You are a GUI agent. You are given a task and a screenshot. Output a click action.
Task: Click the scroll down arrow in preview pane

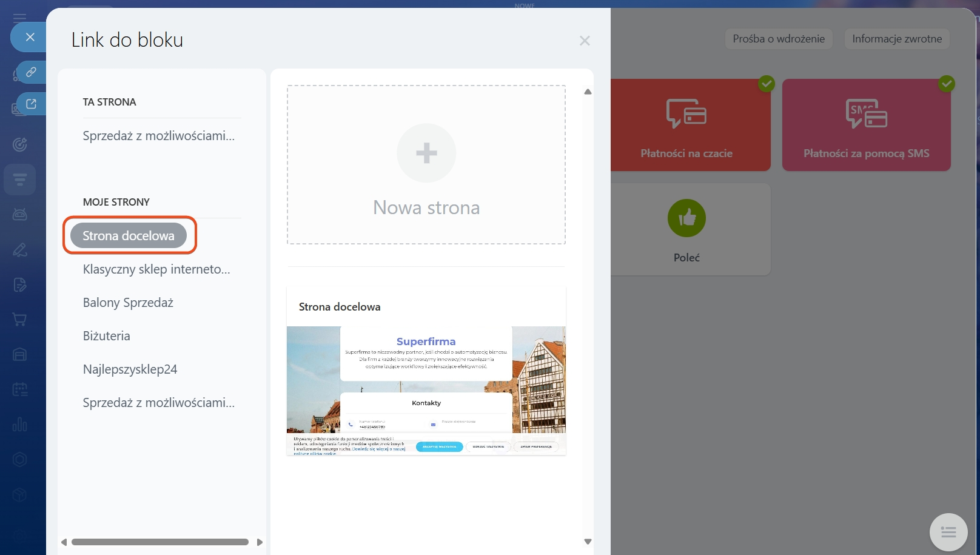[587, 542]
